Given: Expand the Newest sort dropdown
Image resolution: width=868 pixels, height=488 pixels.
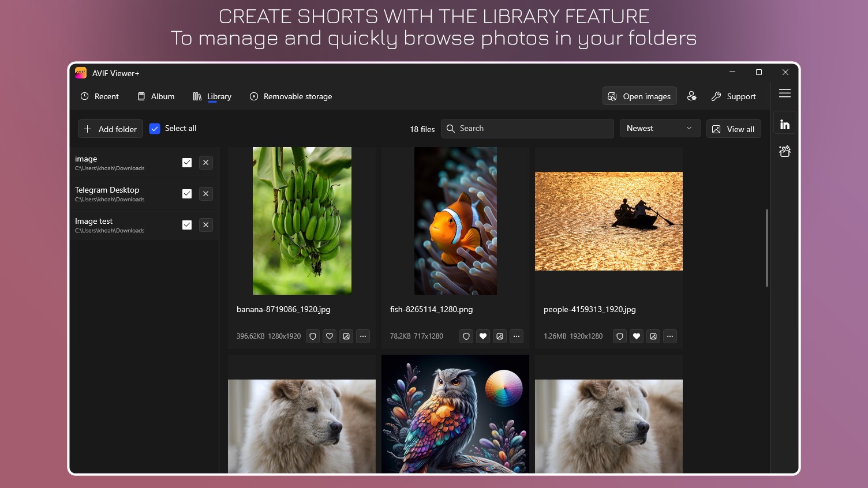Looking at the screenshot, I should [660, 128].
